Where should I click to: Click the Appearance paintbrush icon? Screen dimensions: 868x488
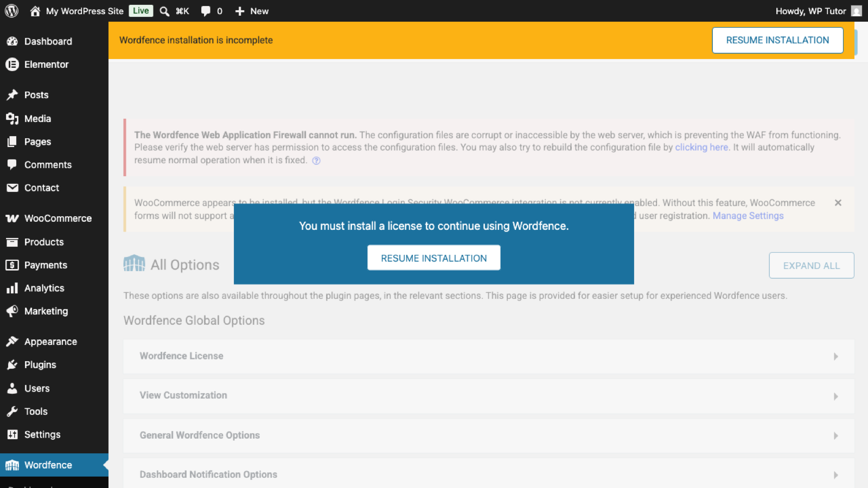click(x=12, y=342)
